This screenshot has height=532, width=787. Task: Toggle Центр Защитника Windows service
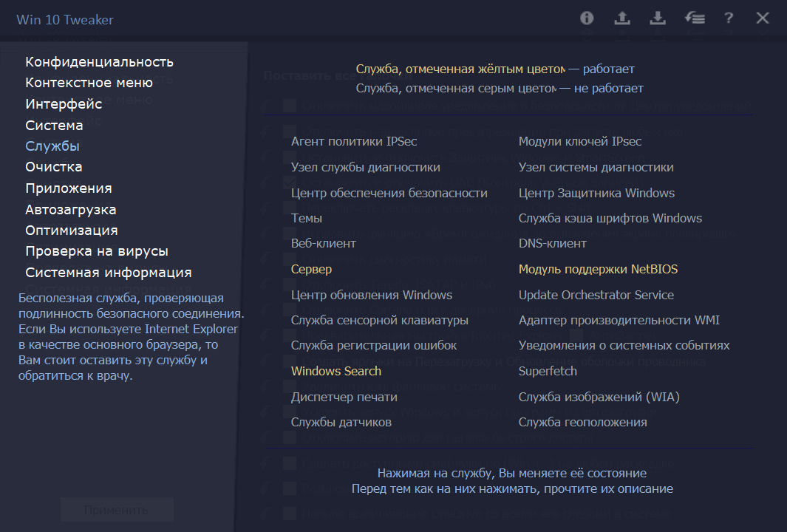596,194
